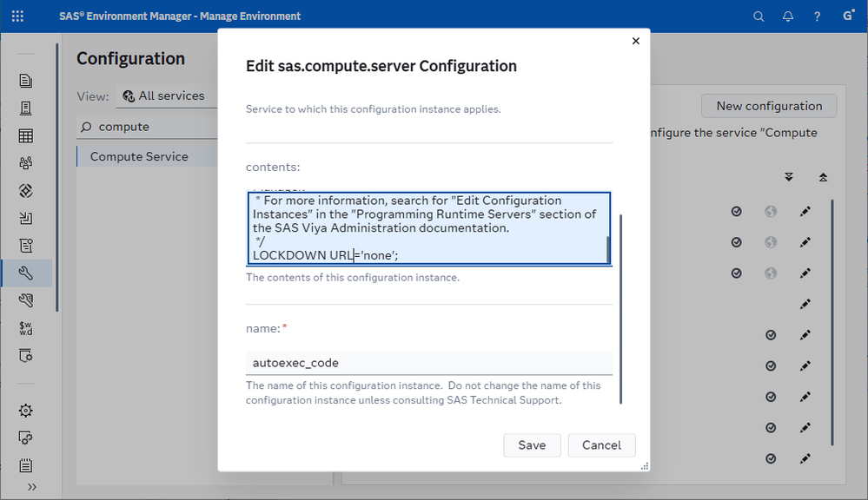Click the Configuration page heading

coord(130,59)
